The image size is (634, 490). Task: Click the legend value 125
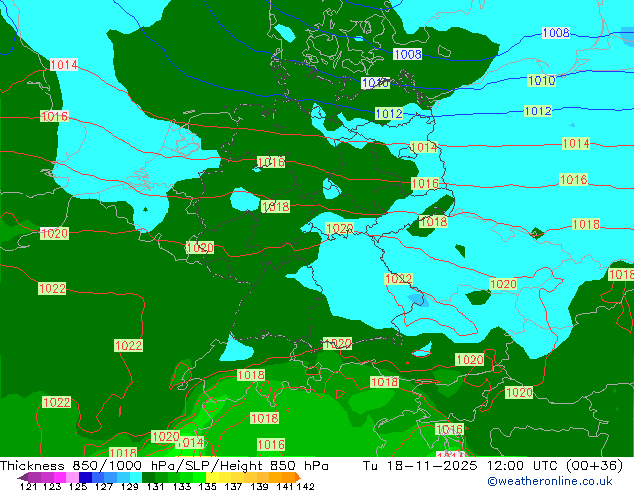pyautogui.click(x=78, y=486)
